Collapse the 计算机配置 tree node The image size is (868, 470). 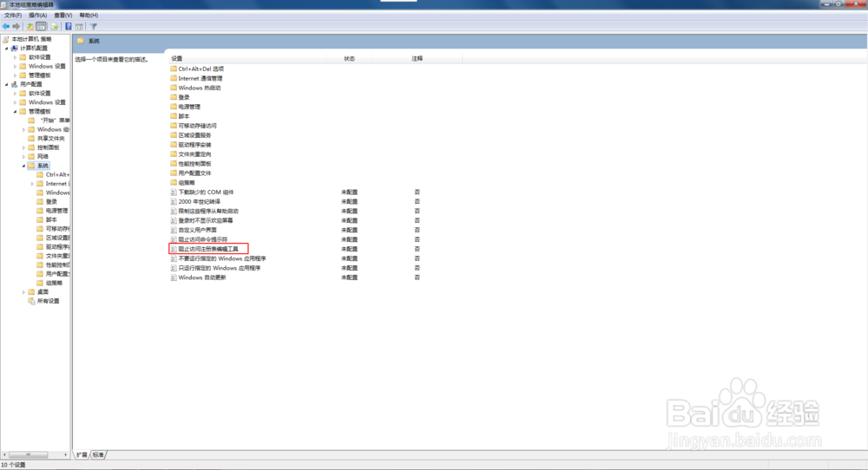pos(7,48)
